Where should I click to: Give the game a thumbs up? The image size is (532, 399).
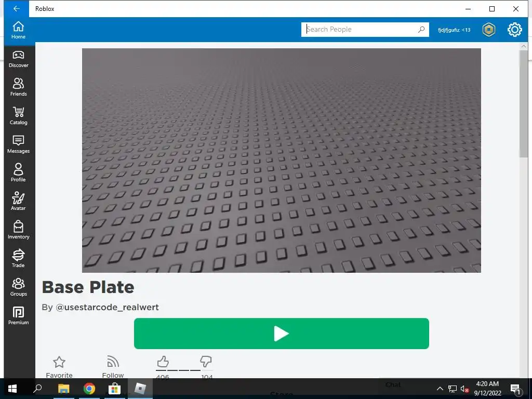[x=163, y=362]
